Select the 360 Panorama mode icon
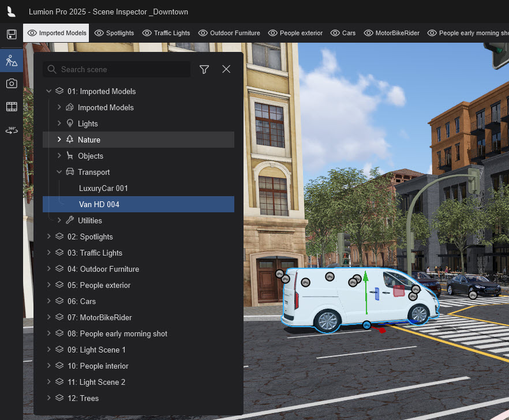The image size is (509, 420). [x=12, y=130]
